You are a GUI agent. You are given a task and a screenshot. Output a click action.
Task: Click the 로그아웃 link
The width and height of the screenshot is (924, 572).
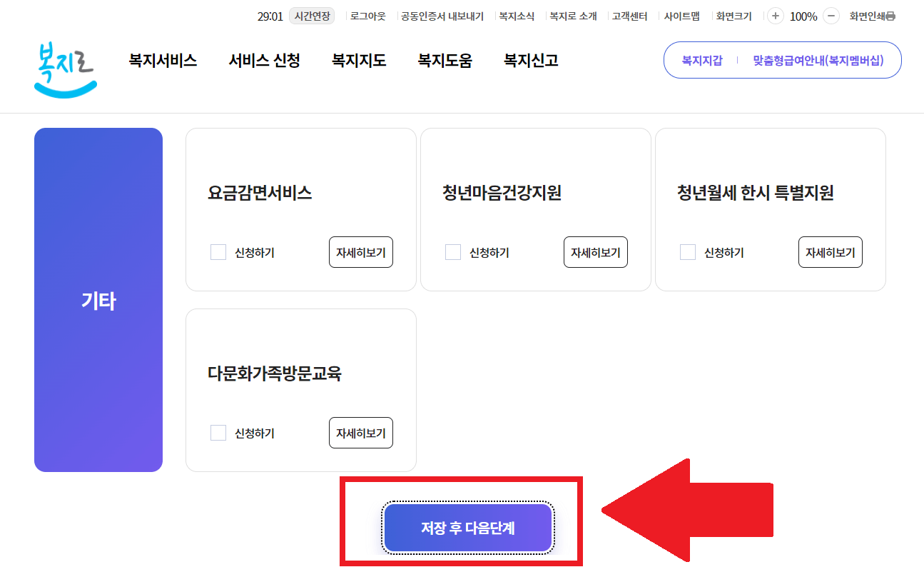click(367, 15)
